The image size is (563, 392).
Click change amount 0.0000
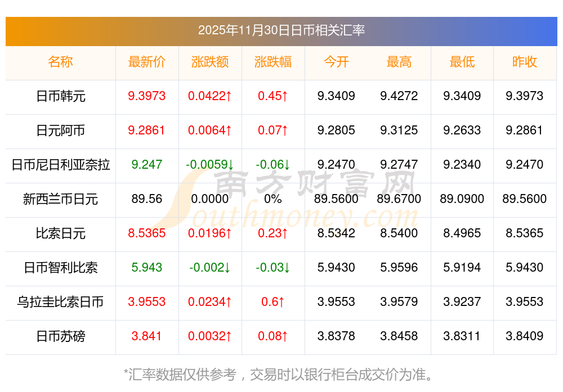point(210,199)
